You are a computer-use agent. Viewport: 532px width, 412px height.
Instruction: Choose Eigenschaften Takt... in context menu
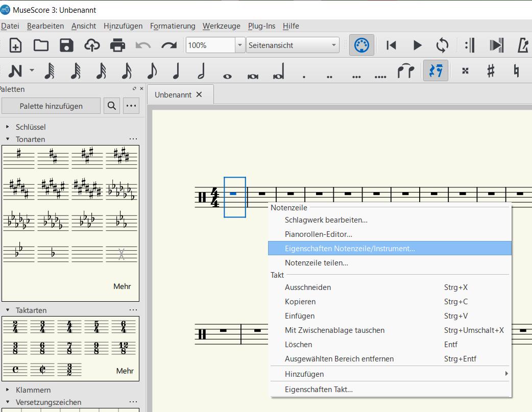(390, 389)
